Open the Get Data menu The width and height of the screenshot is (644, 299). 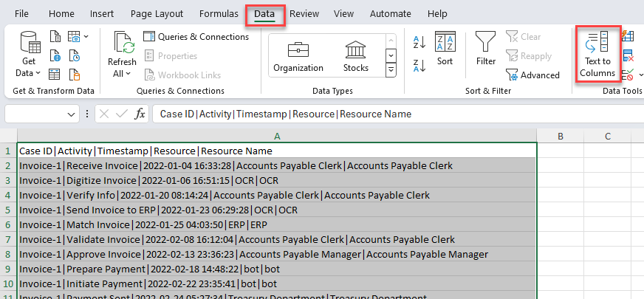click(28, 54)
